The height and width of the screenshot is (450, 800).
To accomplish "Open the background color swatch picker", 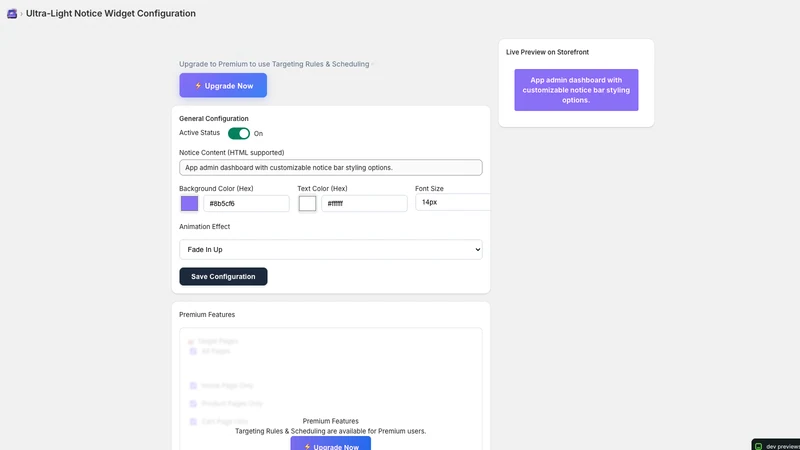I will tap(189, 203).
